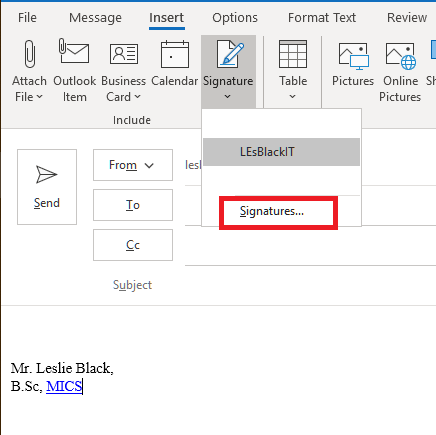
Task: Click in the Cc recipient field
Action: click(310, 245)
